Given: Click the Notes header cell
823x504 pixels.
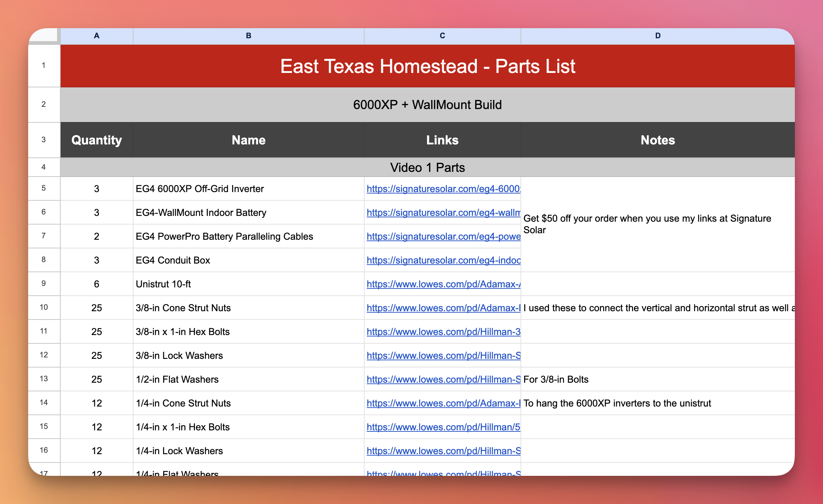Looking at the screenshot, I should tap(658, 140).
